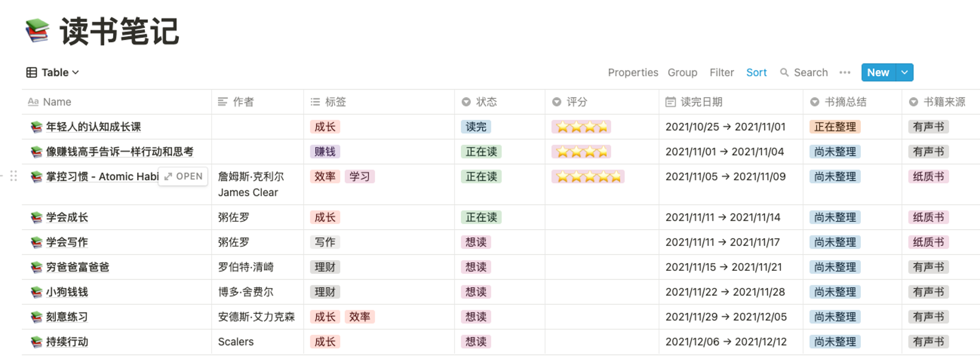980x362 pixels.
Task: Open the 状态 select column header
Action: tap(499, 102)
